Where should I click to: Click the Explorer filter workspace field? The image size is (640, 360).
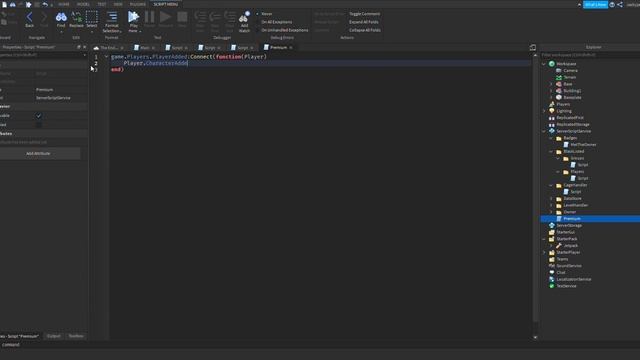[590, 55]
